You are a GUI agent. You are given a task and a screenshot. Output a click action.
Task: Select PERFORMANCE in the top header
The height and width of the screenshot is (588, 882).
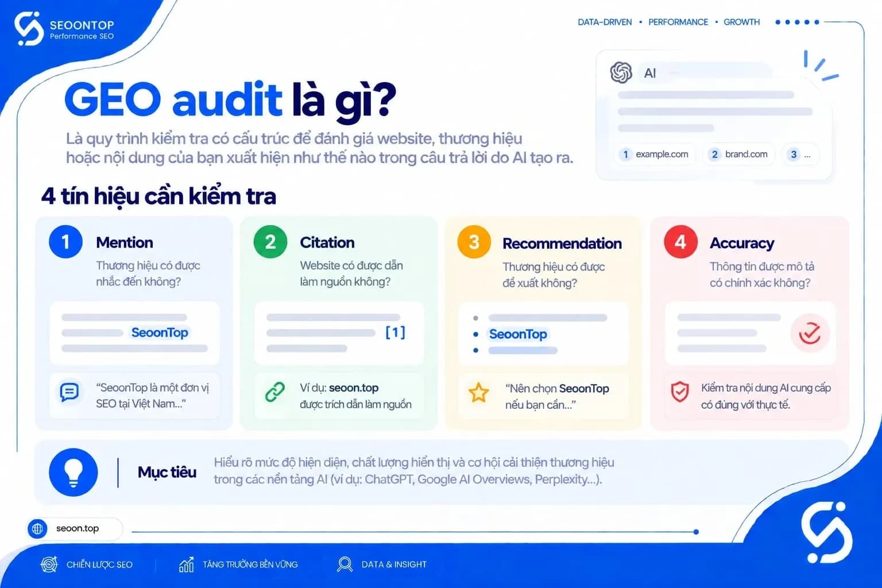click(x=678, y=22)
